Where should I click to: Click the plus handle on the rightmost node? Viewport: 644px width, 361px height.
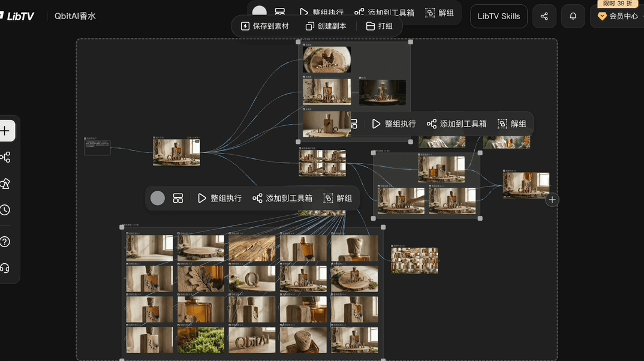(x=552, y=200)
